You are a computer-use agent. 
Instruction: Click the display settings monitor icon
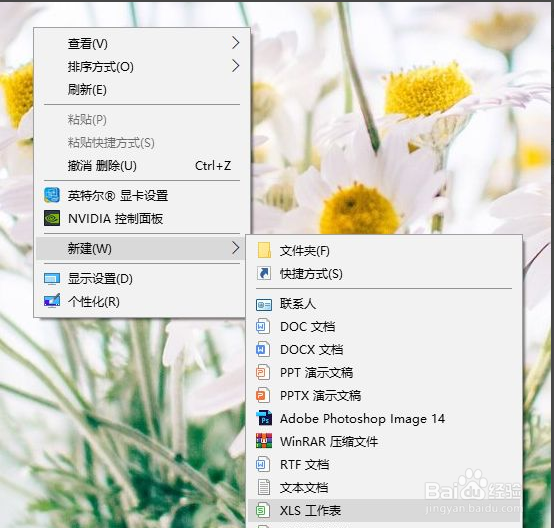52,278
